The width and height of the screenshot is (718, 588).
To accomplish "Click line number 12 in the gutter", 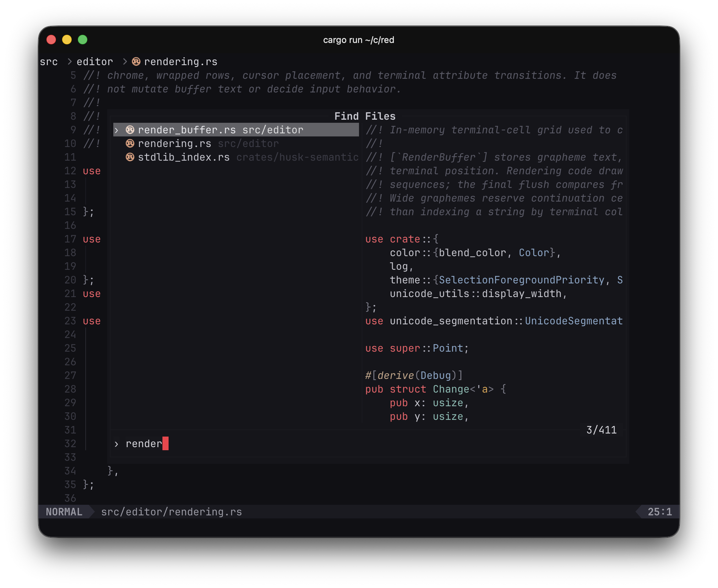I will tap(70, 171).
